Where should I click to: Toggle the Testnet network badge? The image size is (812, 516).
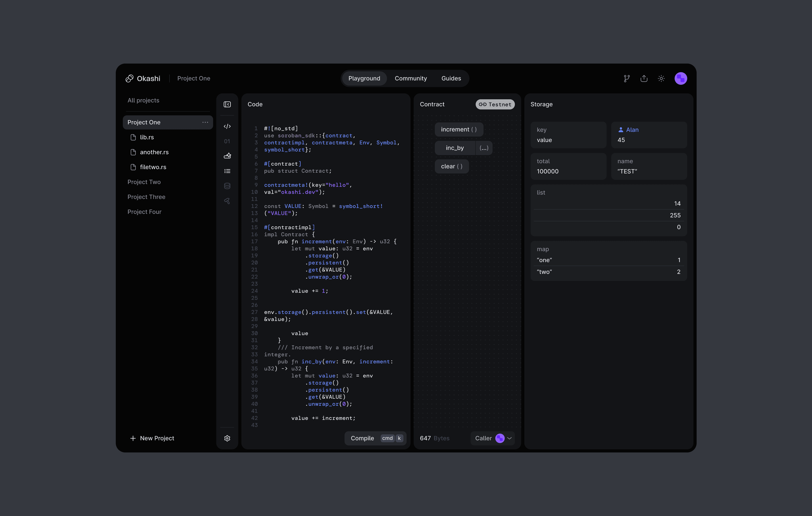pos(495,104)
